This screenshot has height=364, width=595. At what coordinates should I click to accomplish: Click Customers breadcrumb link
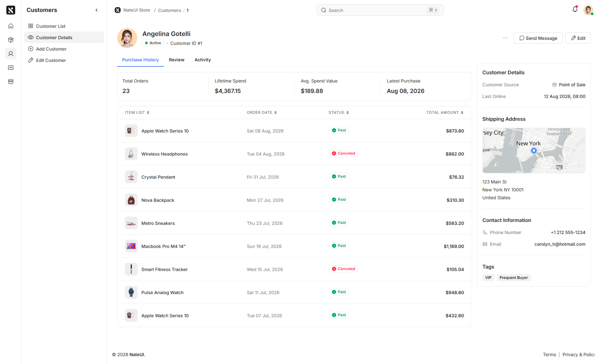coord(169,11)
